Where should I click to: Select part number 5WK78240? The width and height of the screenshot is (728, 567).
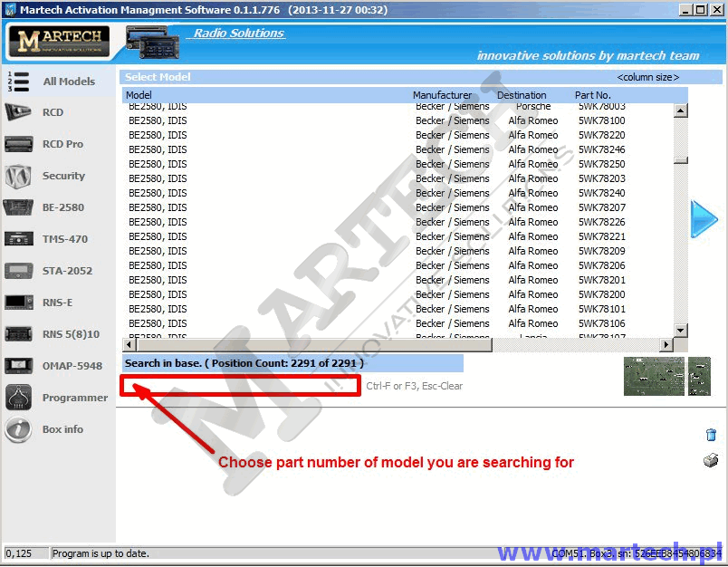pyautogui.click(x=602, y=193)
